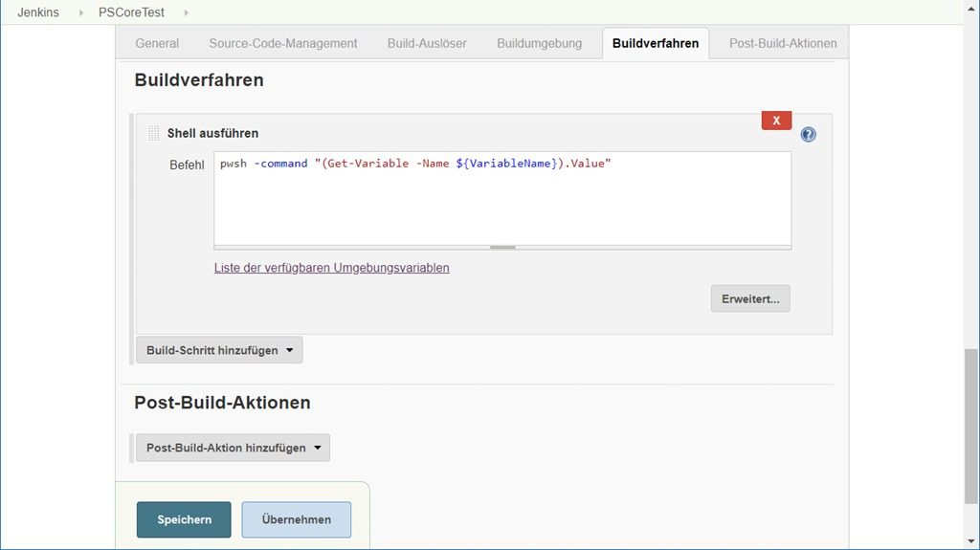Click the vertical page scrollbar thumb

[971, 426]
